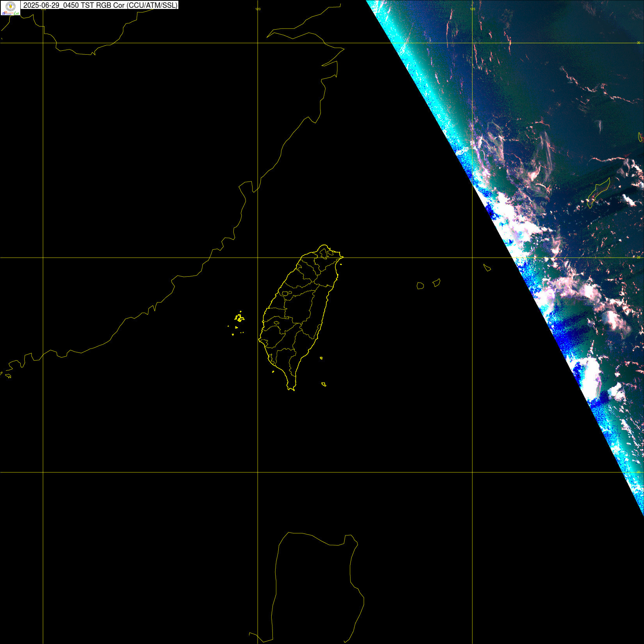Click the "25" latitude label at the right edge
644x644 pixels.
[639, 257]
